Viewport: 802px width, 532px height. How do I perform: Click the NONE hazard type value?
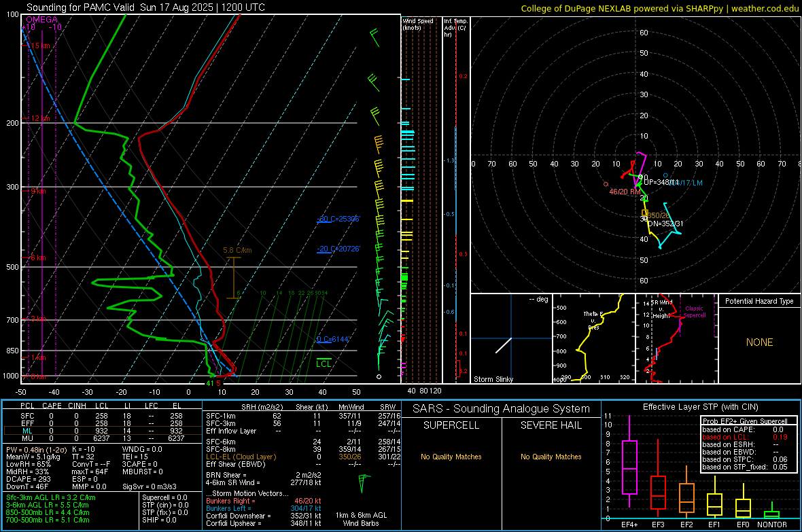click(x=759, y=342)
